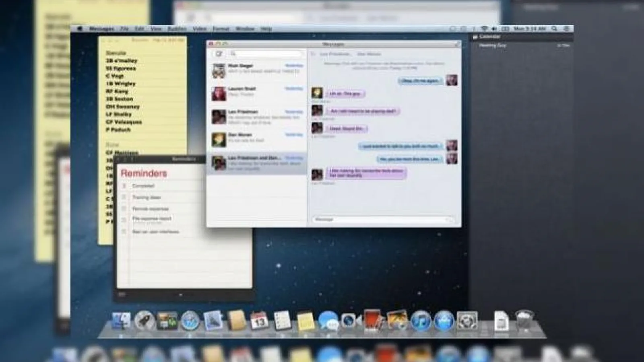This screenshot has width=644, height=362.
Task: Select the first conversation at the top of the Messages list
Action: point(257,70)
